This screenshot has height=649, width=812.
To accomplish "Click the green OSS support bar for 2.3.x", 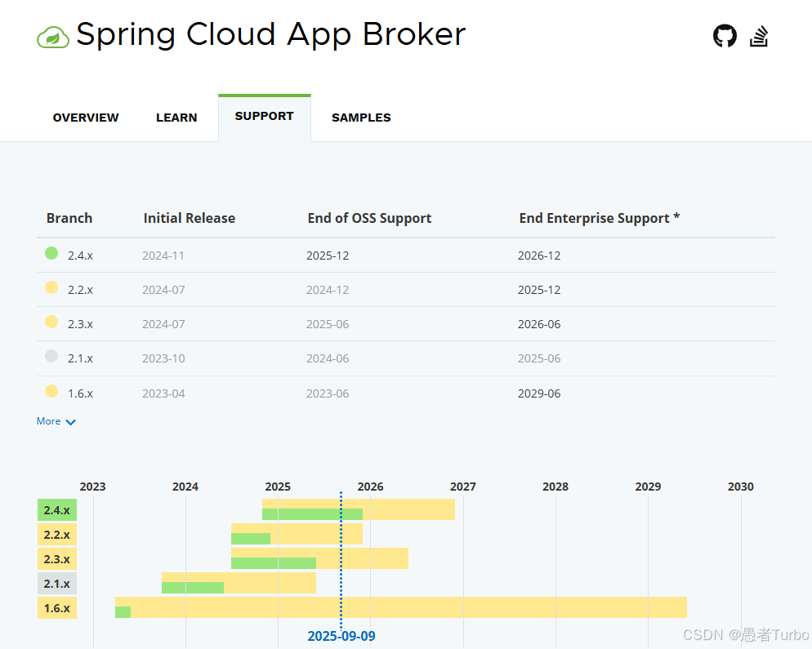I will click(x=274, y=563).
